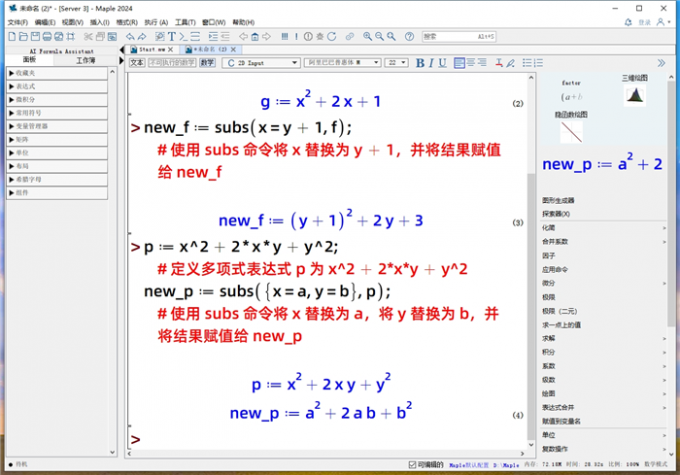Image resolution: width=680 pixels, height=475 pixels.
Task: Click the new document icon in the toolbar
Action: [11, 36]
